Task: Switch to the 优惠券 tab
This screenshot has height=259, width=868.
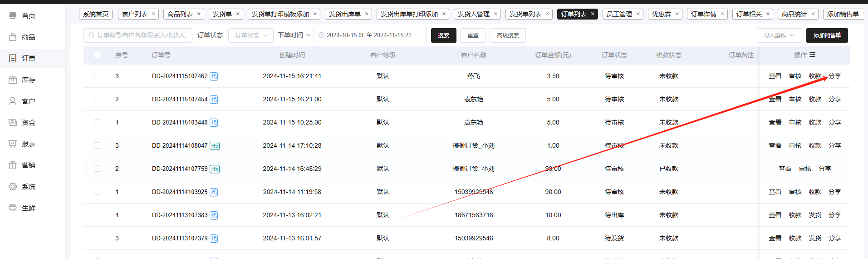Action: coord(661,14)
